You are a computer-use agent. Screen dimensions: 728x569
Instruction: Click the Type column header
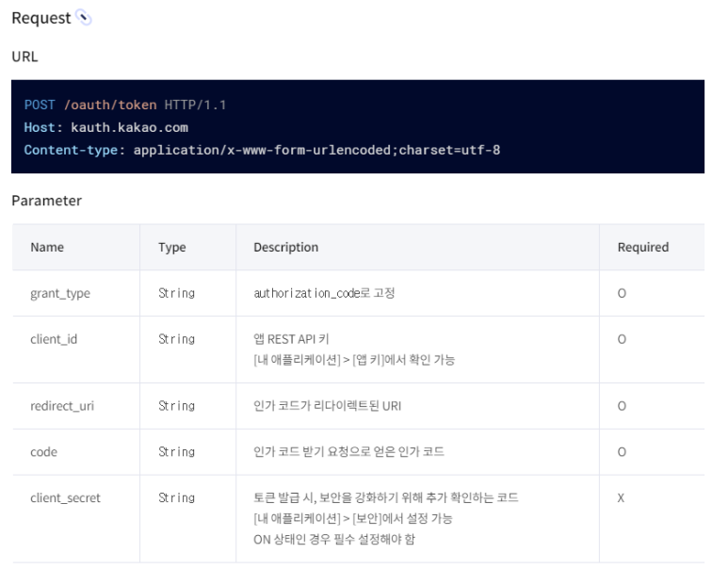coord(171,247)
